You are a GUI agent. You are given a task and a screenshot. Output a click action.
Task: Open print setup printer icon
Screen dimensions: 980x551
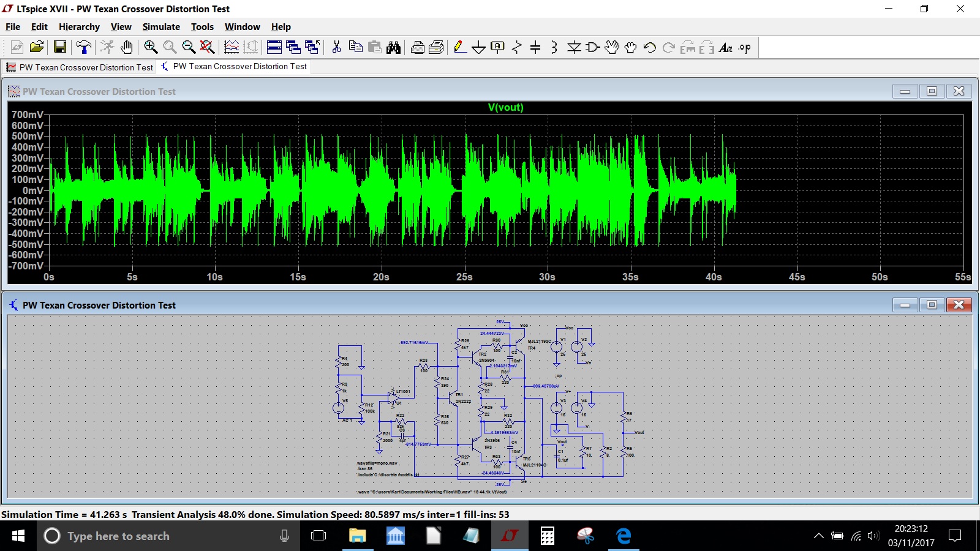pyautogui.click(x=418, y=47)
